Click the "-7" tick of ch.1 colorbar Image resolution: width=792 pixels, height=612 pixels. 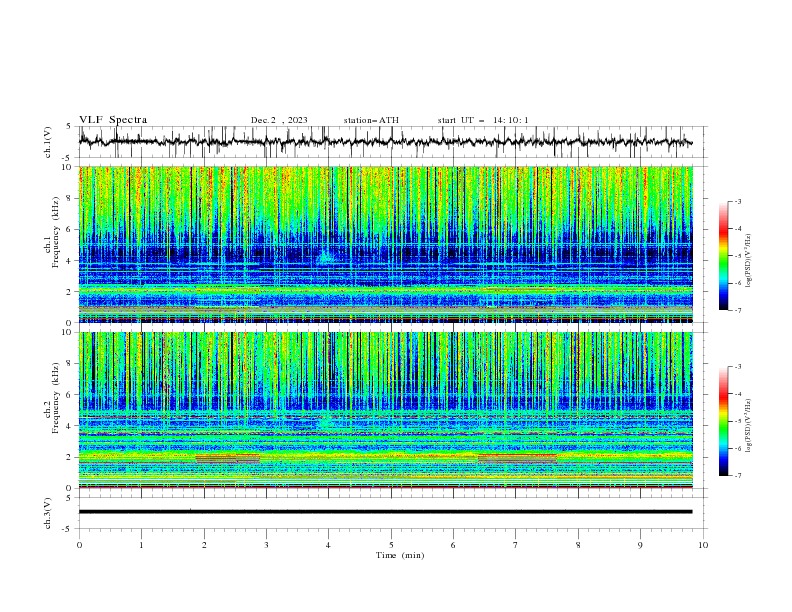[737, 310]
